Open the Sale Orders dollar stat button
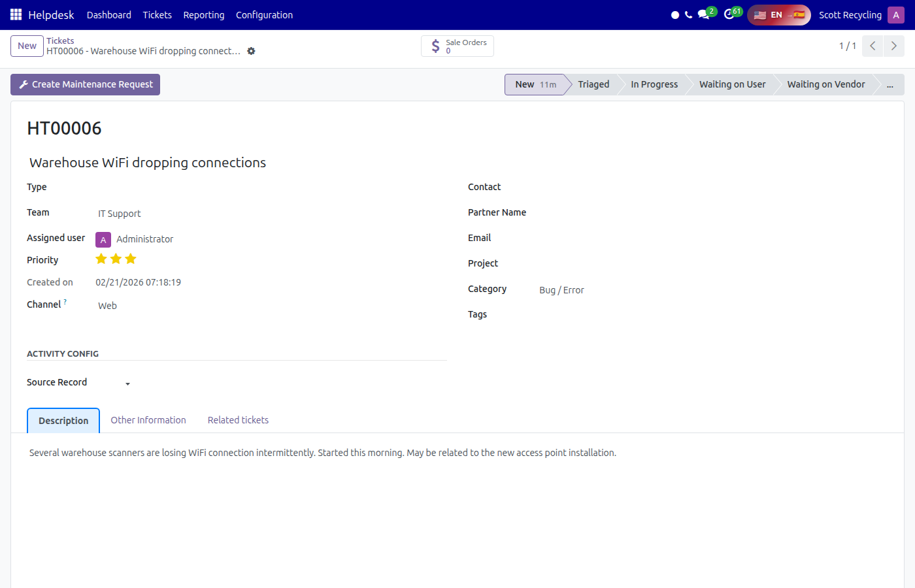 pyautogui.click(x=457, y=46)
